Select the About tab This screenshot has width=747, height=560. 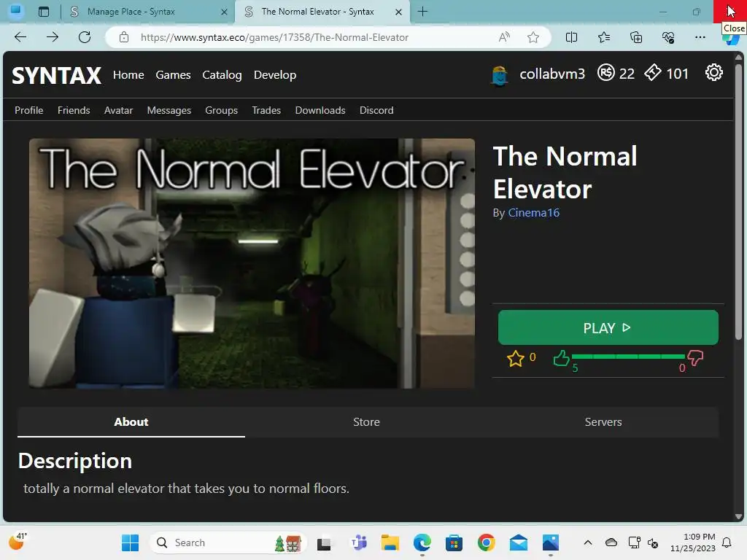[131, 422]
